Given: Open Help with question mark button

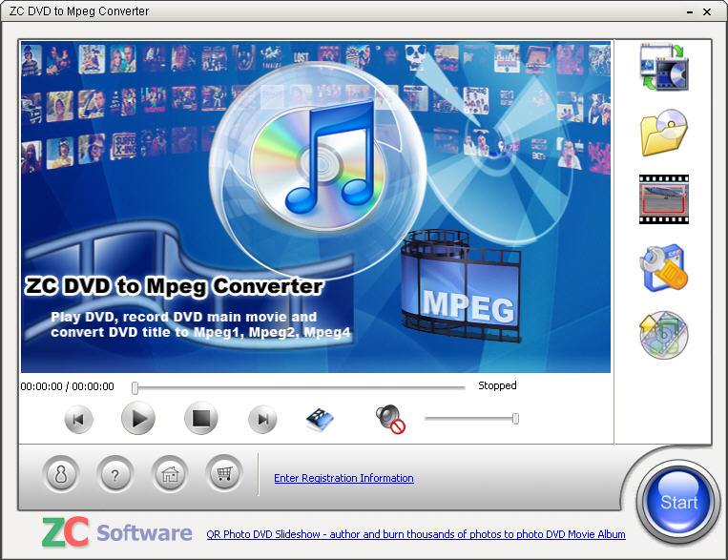Looking at the screenshot, I should (115, 474).
